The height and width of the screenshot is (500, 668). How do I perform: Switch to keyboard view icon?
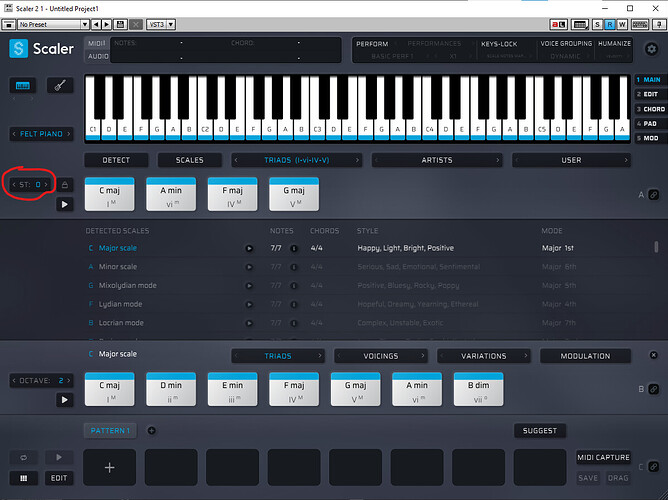coord(23,86)
